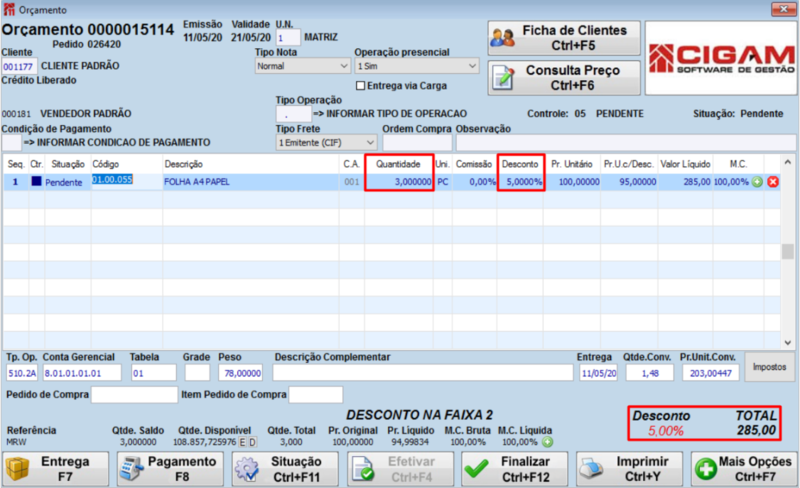Open Consulta Preço Ctrl+F6
The image size is (800, 488).
(x=564, y=78)
